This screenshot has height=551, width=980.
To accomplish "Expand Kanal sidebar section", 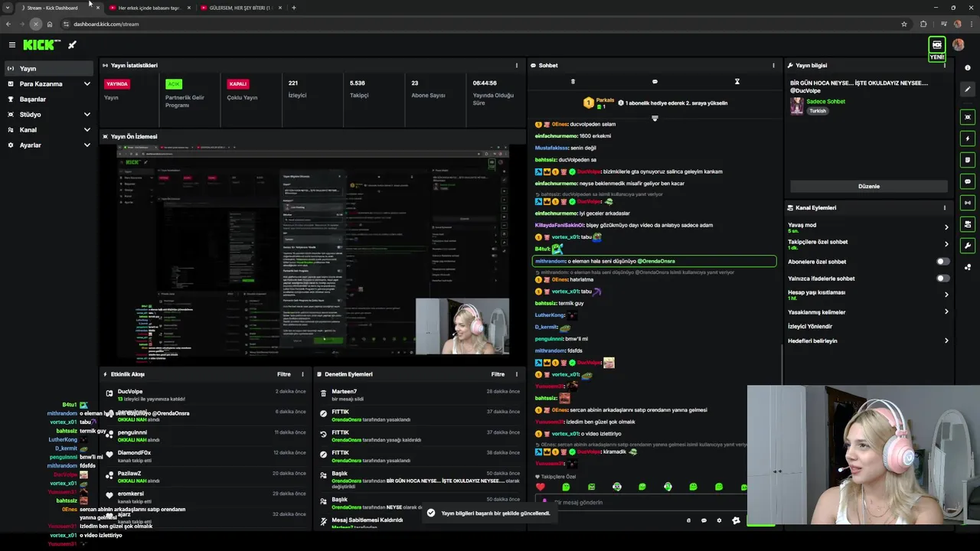I will pos(49,130).
